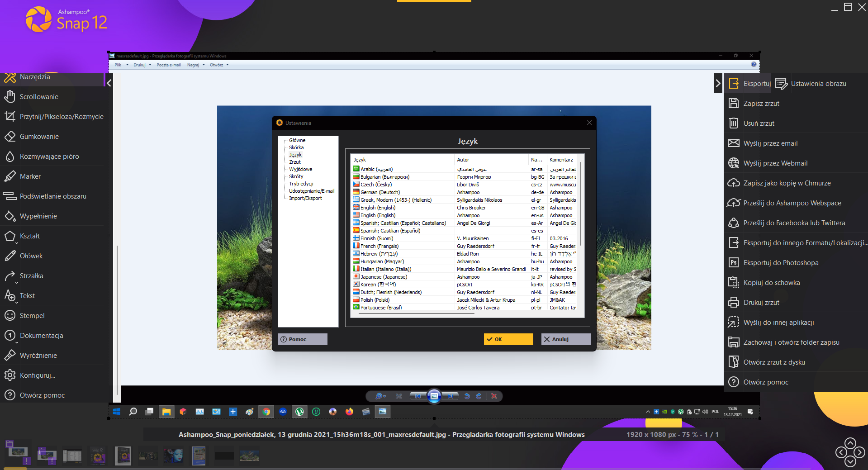Click Kopiuj do schowka
868x470 pixels.
point(796,283)
